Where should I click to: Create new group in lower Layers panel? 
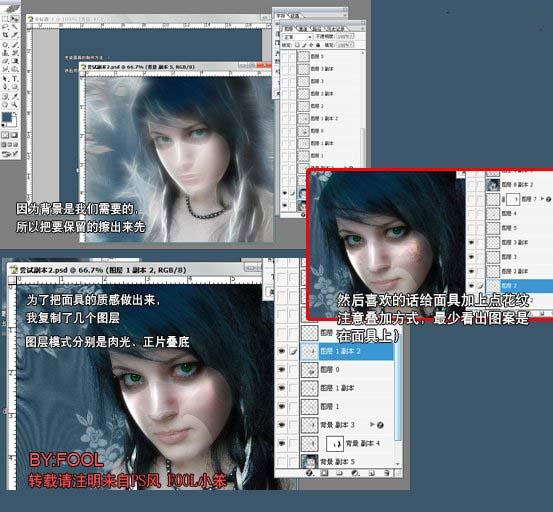340,473
